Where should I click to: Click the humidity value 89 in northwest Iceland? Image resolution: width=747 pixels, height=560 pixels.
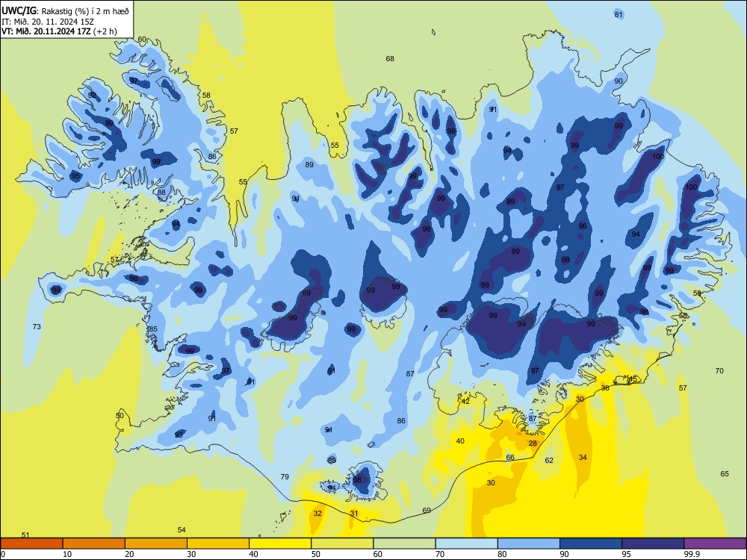[x=310, y=165]
